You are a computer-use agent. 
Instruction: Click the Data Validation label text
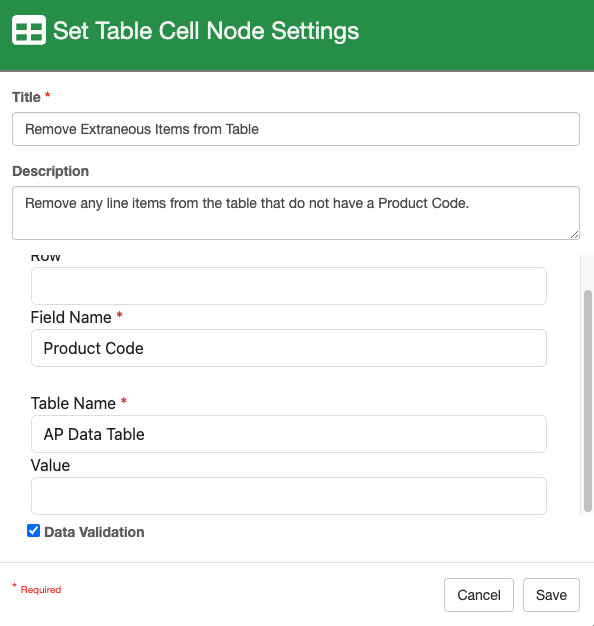94,532
